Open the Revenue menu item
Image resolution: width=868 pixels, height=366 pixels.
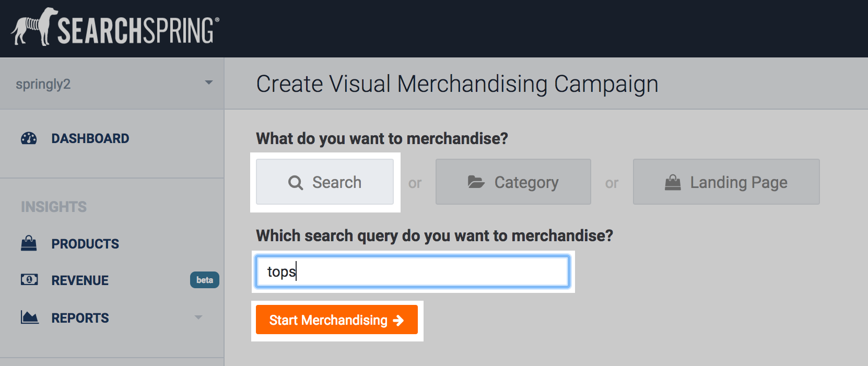[x=80, y=280]
